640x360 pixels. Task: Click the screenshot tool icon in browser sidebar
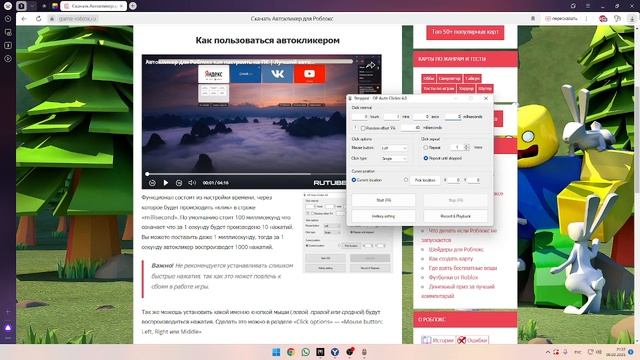pos(8,32)
